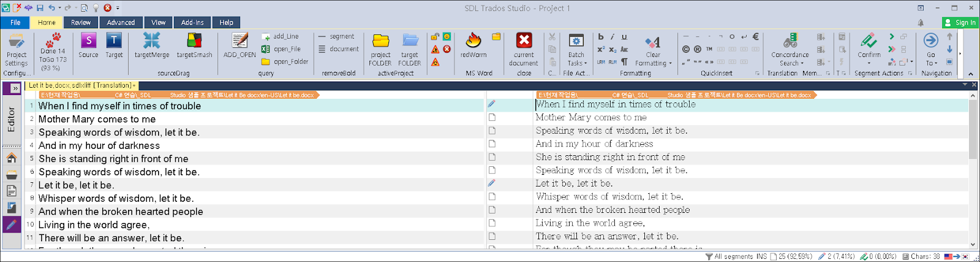
Task: Toggle subscript formatting
Action: tap(612, 49)
